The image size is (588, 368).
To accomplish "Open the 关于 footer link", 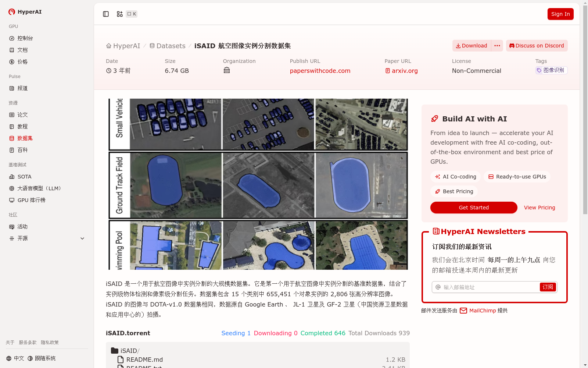I will 10,343.
